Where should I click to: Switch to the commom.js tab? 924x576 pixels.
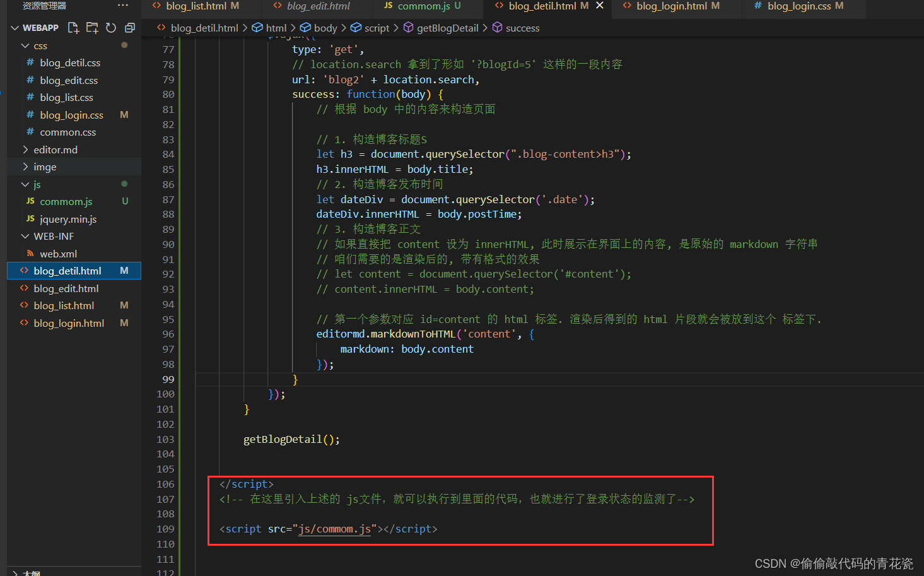[423, 6]
